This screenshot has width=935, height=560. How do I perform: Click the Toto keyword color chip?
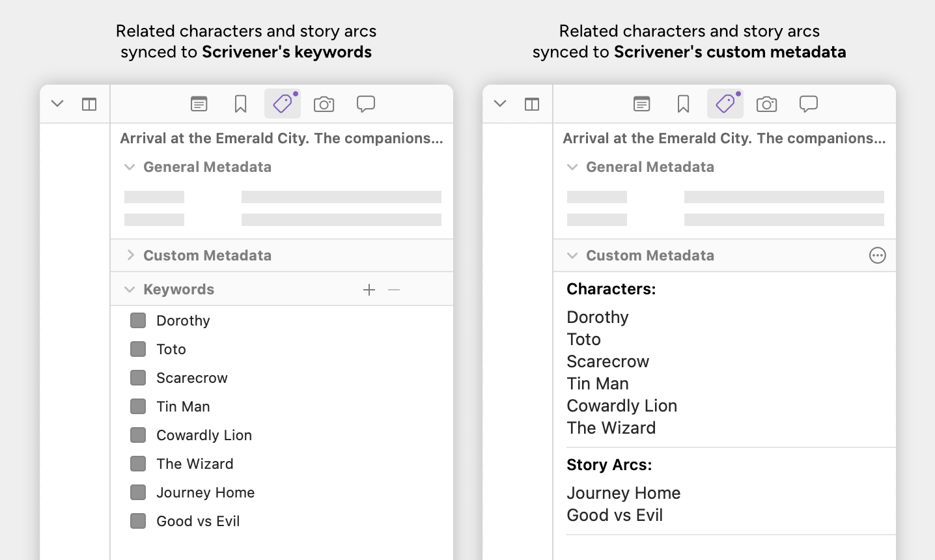click(x=138, y=349)
